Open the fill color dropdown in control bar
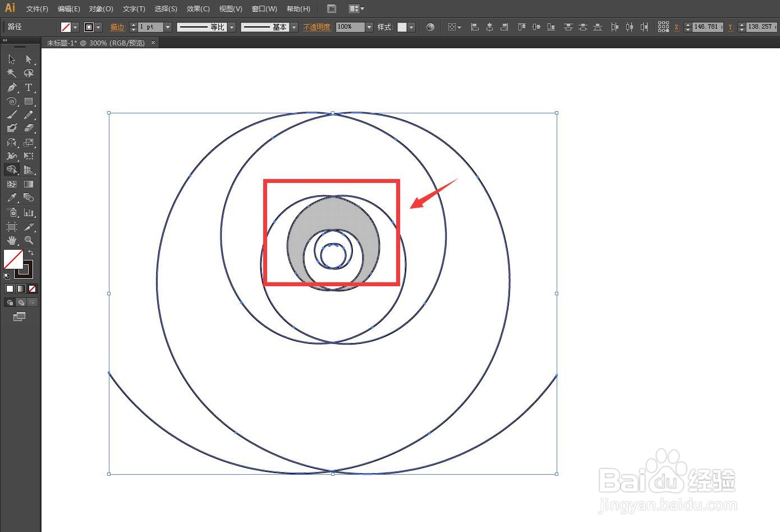Viewport: 780px width, 532px height. pos(75,27)
